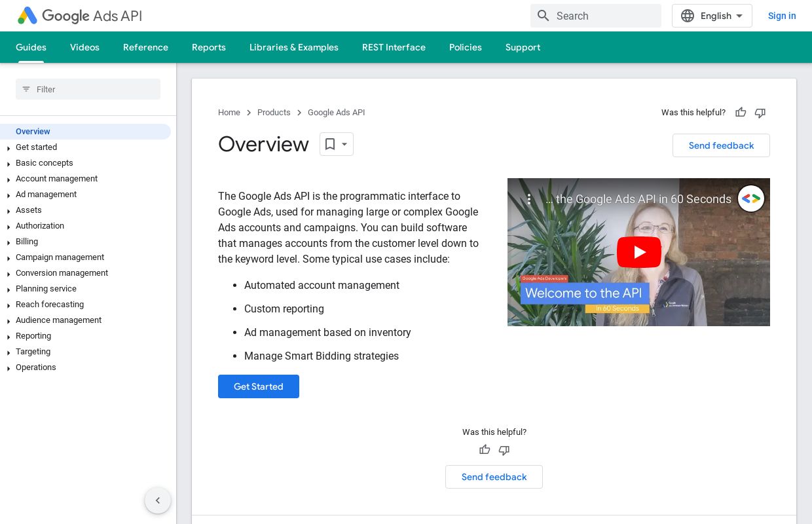The width and height of the screenshot is (812, 524).
Task: Open the REST Interface tab
Action: pos(394,47)
